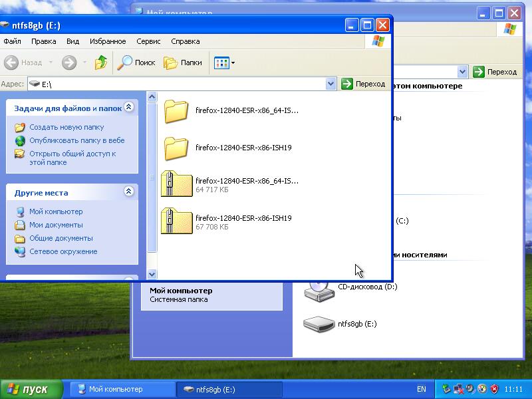The height and width of the screenshot is (399, 532).
Task: Click the Forward arrow icon
Action: 68,63
